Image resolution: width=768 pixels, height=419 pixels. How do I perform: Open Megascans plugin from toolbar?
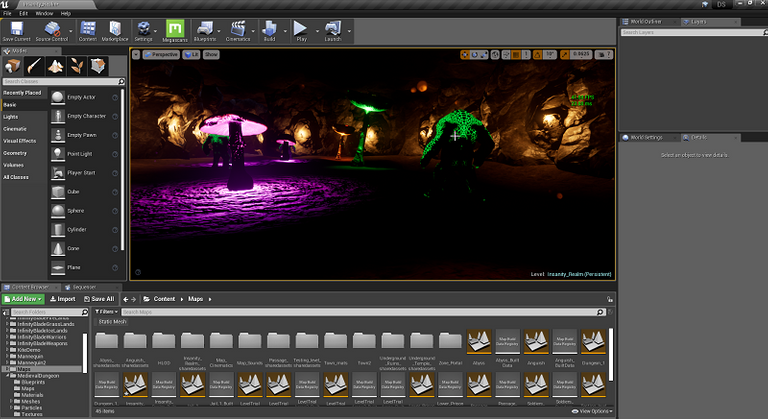[175, 28]
